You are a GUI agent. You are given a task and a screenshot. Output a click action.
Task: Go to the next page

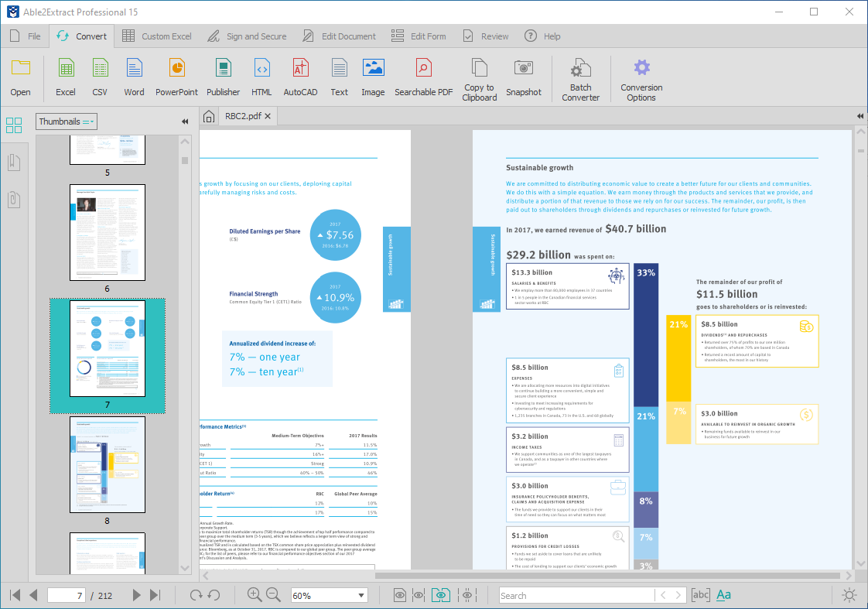(x=136, y=595)
